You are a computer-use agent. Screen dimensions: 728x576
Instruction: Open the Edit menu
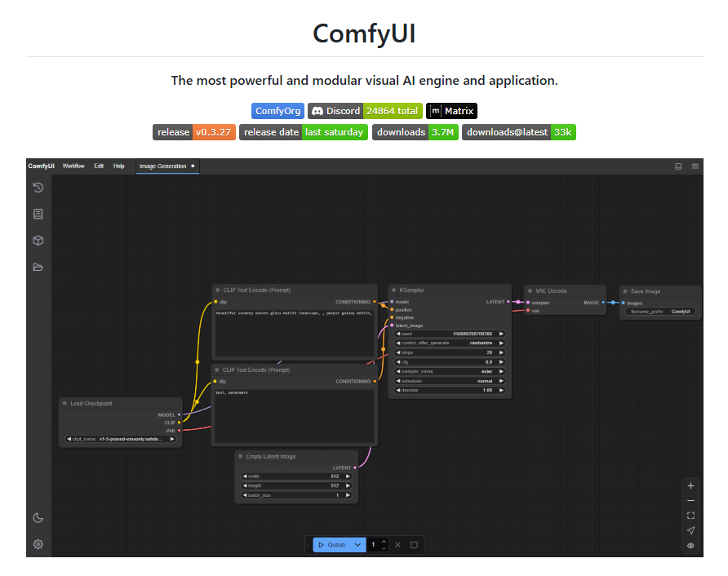[x=99, y=166]
